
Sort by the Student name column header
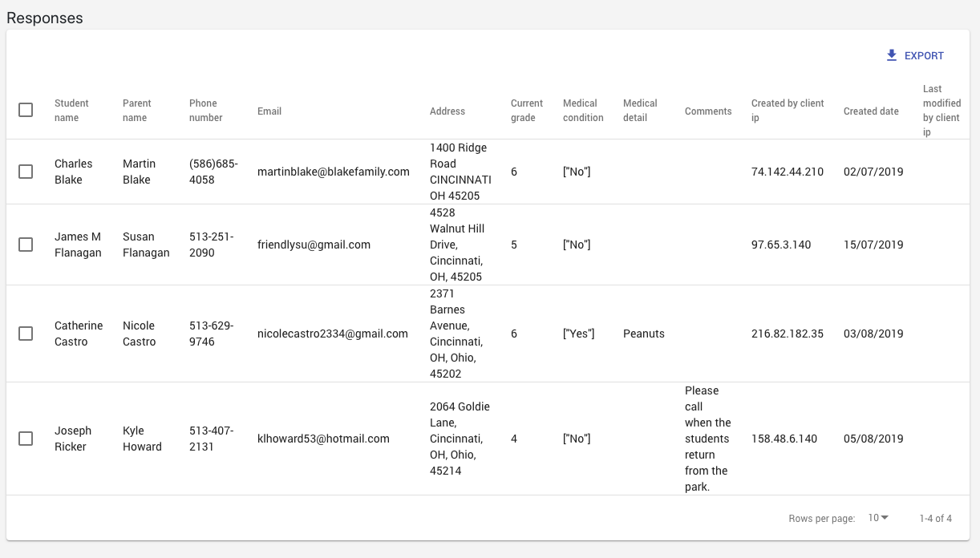(71, 111)
